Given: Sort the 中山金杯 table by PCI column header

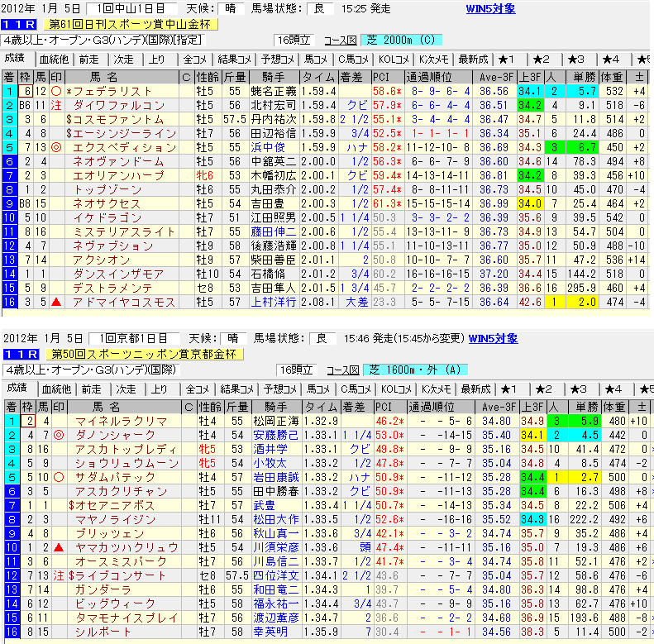Looking at the screenshot, I should (388, 77).
